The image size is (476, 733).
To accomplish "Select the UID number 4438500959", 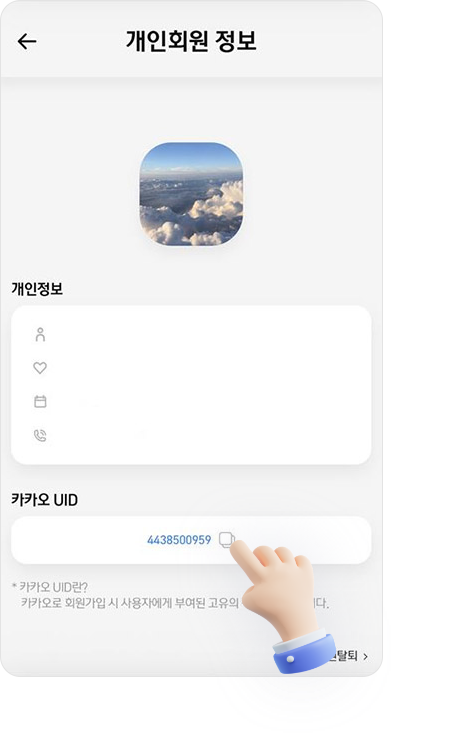I will 179,540.
